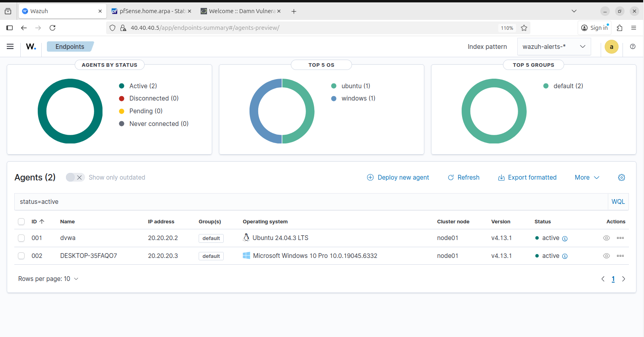Click the Wazuh logo home icon
The width and height of the screenshot is (644, 337).
point(31,46)
